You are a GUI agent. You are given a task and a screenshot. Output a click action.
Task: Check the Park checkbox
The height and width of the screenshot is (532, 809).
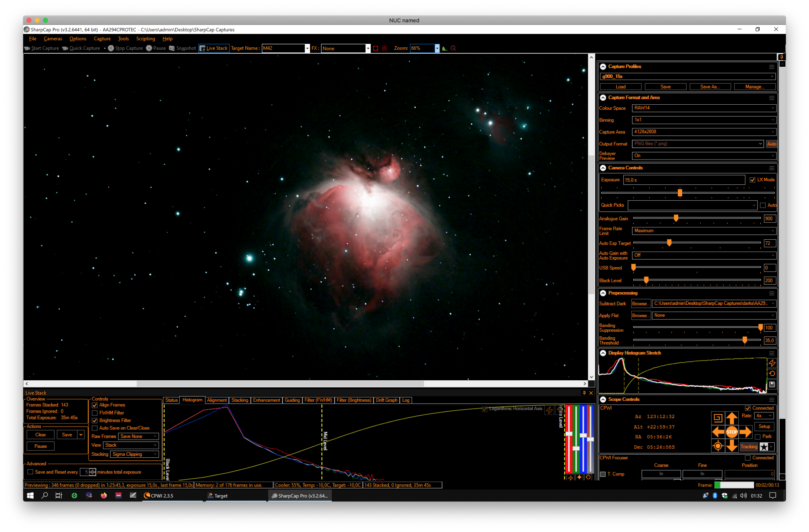coord(758,437)
